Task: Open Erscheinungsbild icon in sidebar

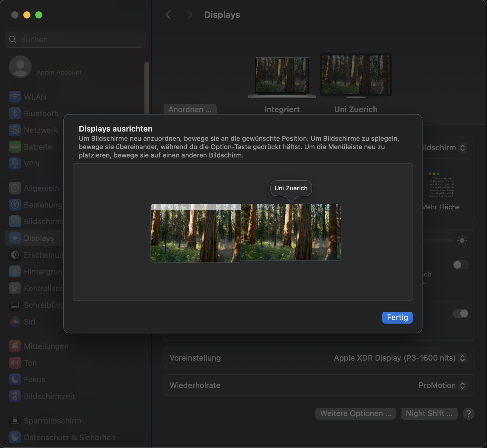Action: [x=15, y=255]
